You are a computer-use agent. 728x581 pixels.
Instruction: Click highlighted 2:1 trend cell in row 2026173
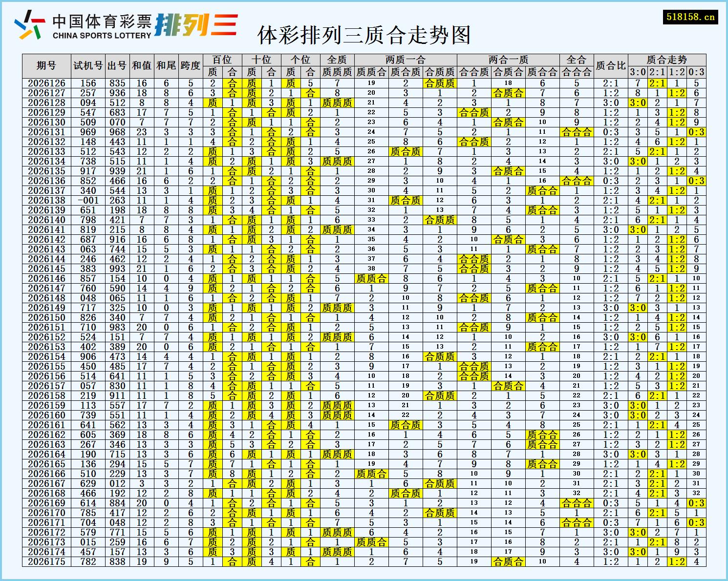[x=657, y=542]
